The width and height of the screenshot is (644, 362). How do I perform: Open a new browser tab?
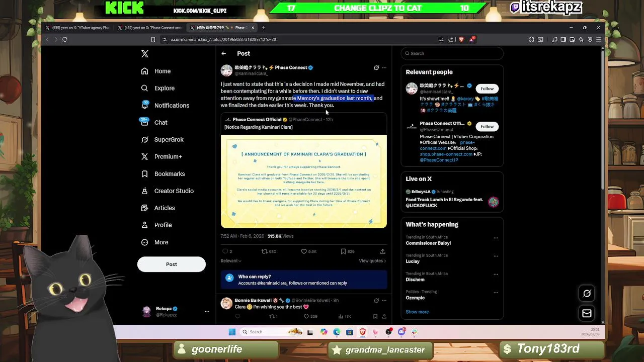pyautogui.click(x=264, y=28)
